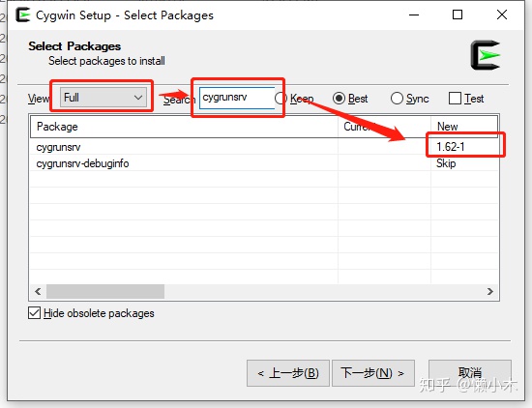Click Skip for cygrunsrv-debuginfo

(x=446, y=163)
